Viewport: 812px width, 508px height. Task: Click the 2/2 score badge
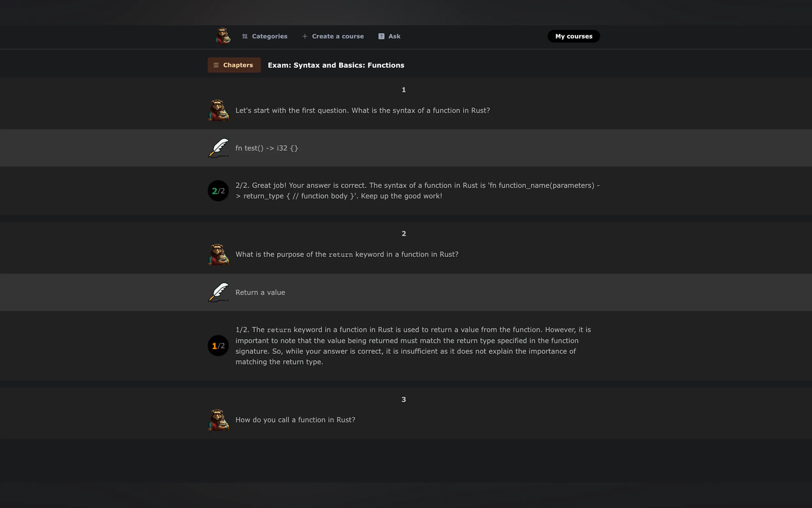pos(218,191)
